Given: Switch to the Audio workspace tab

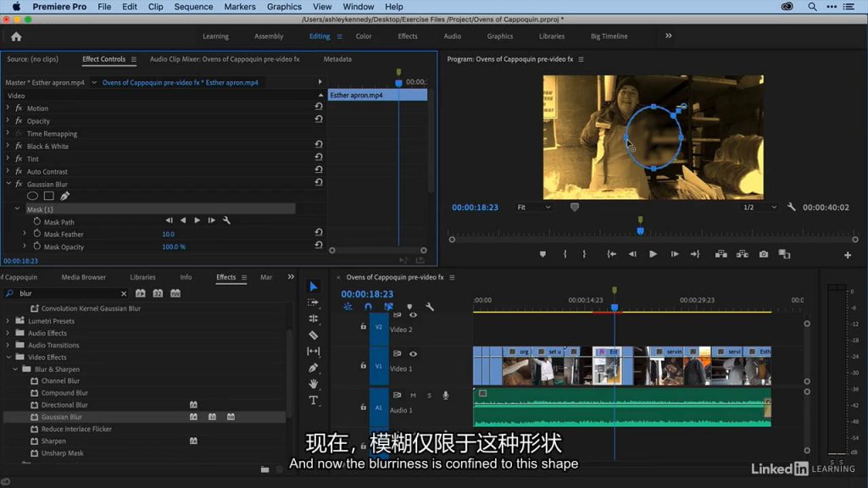Looking at the screenshot, I should tap(453, 36).
